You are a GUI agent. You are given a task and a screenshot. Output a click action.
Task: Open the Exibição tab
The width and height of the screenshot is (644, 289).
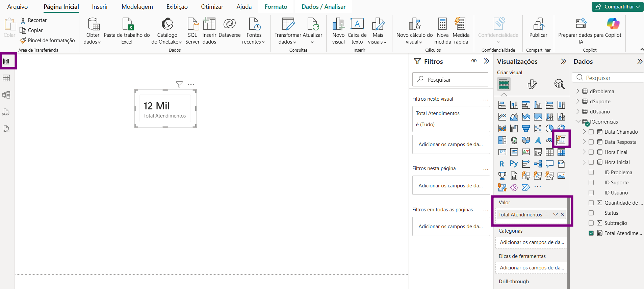point(177,7)
